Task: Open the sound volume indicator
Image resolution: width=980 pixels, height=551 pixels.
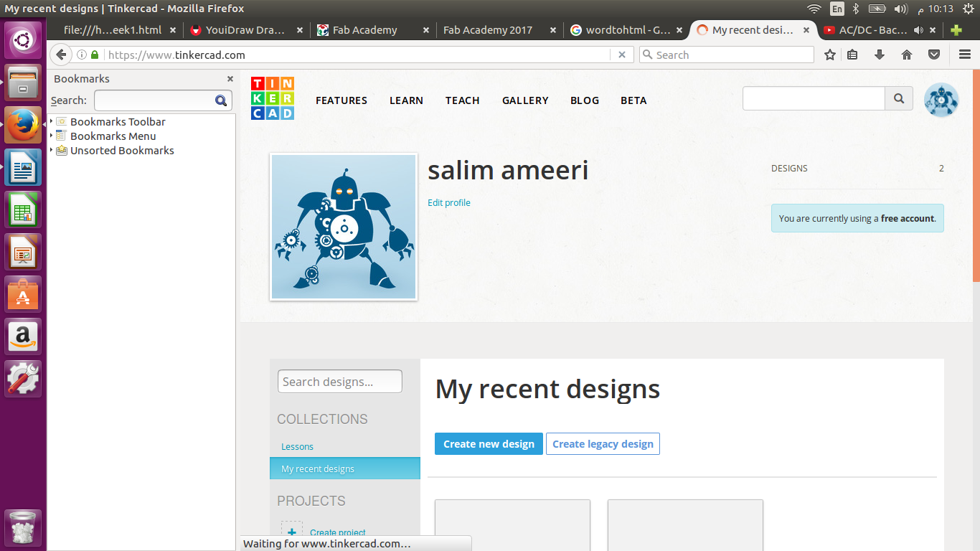Action: point(900,9)
